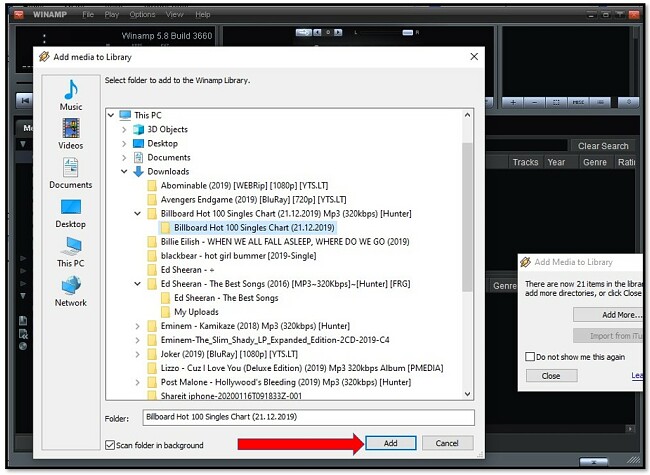Click the Lizzo Cuz I Love You folder icon
The image size is (650, 475).
coord(152,368)
